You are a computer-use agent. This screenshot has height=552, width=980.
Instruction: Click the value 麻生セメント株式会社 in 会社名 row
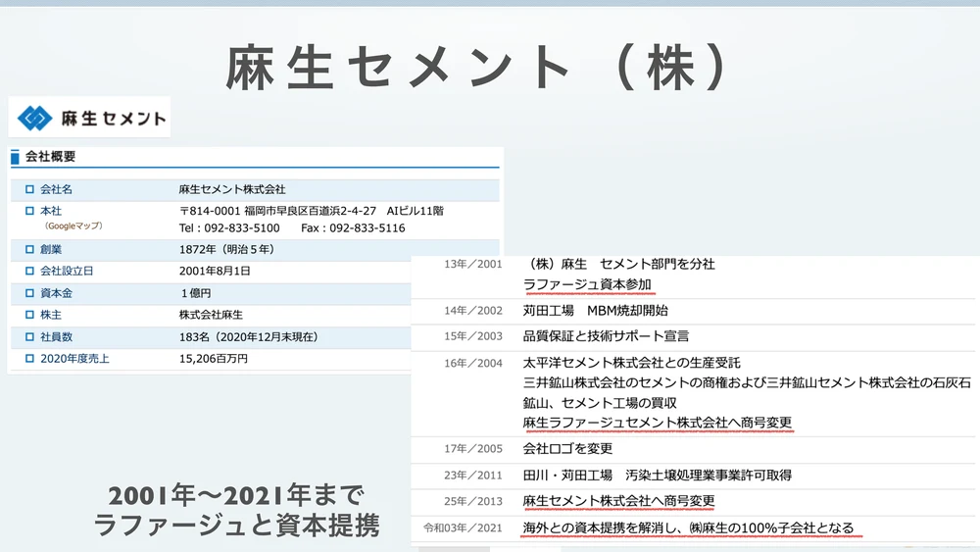232,189
